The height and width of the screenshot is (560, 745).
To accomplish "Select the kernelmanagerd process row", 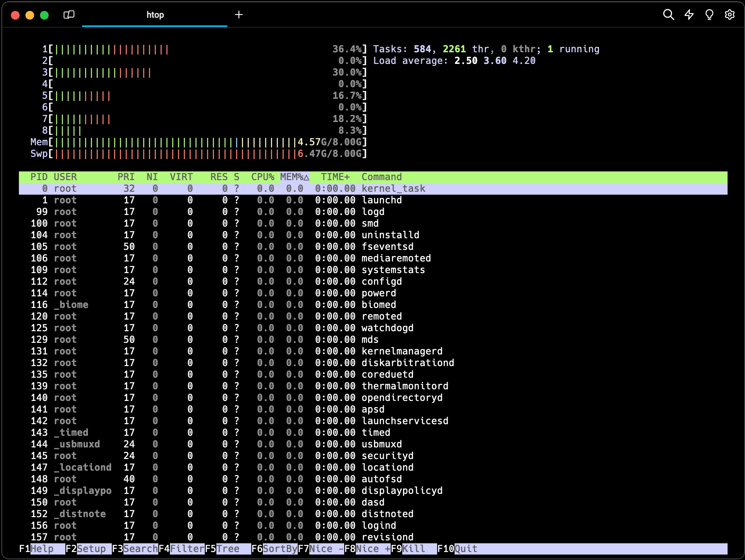I will 373,351.
